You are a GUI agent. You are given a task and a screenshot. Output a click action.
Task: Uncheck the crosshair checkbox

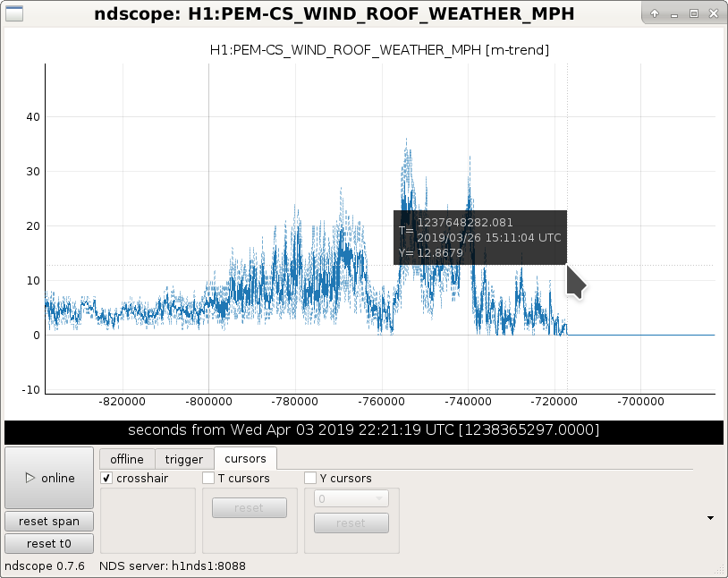pyautogui.click(x=106, y=478)
